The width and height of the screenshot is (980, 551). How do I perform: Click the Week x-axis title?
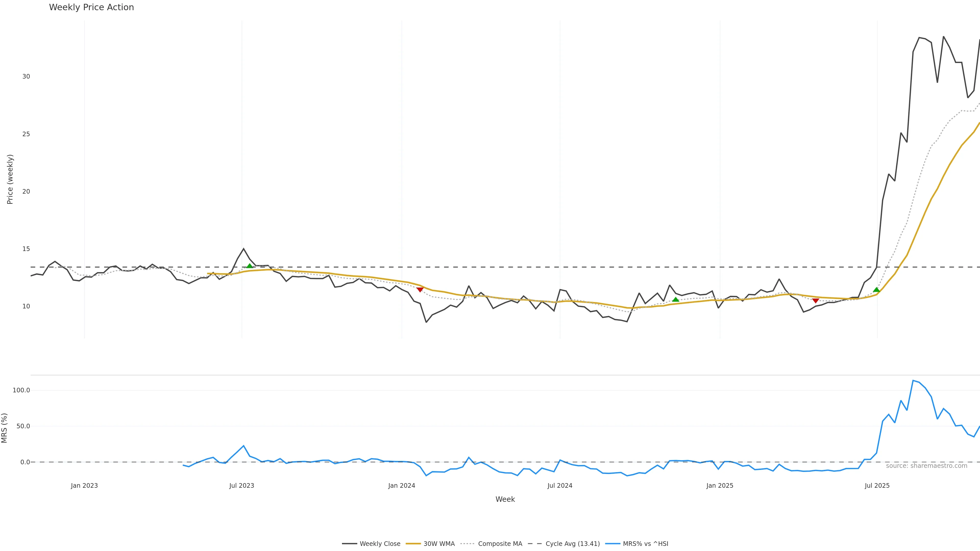[505, 499]
